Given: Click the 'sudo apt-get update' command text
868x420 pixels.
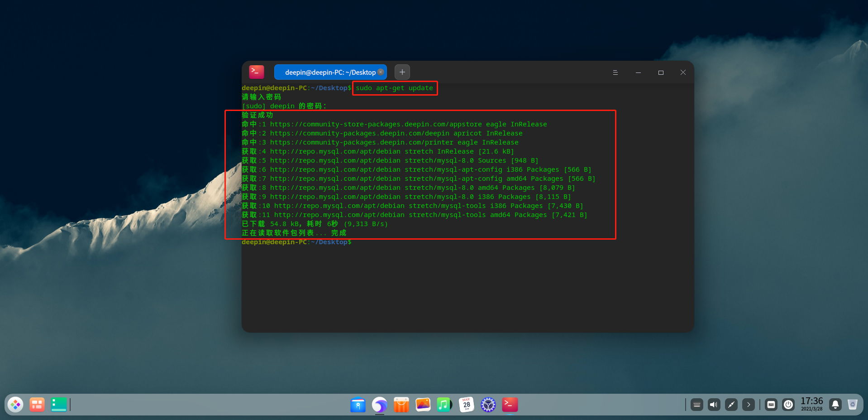Looking at the screenshot, I should (x=394, y=88).
